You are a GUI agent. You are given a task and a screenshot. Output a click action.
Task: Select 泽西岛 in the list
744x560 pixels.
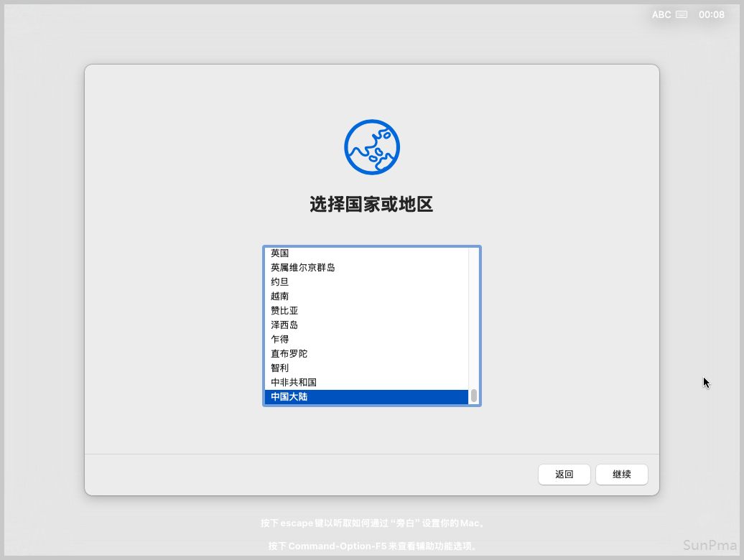click(x=284, y=325)
